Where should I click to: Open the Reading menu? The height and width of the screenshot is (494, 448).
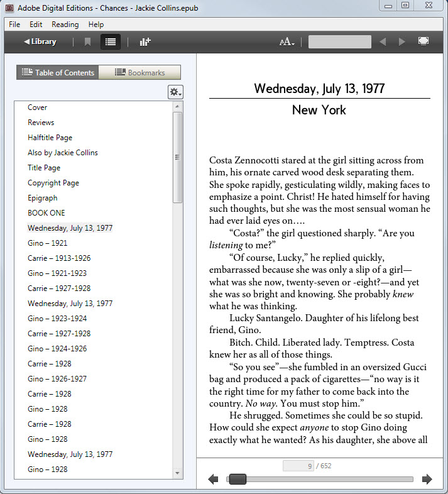click(x=65, y=25)
